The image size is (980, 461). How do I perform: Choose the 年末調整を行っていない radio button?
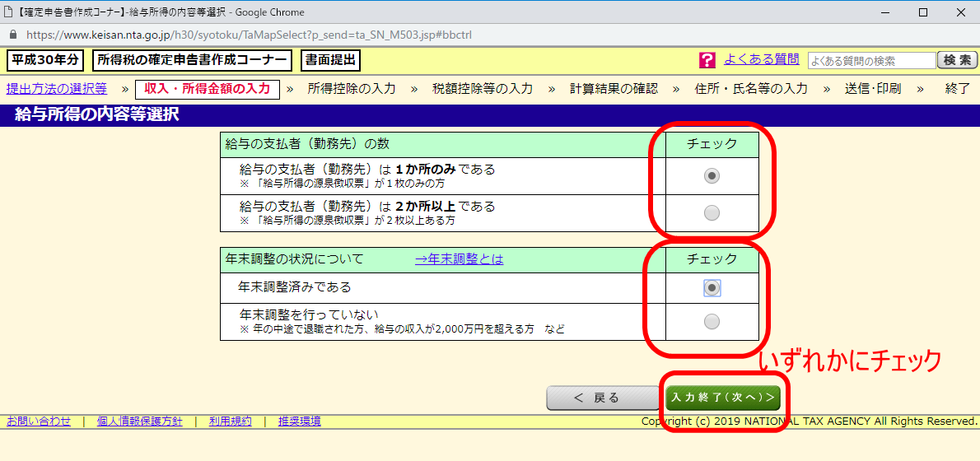pyautogui.click(x=712, y=321)
